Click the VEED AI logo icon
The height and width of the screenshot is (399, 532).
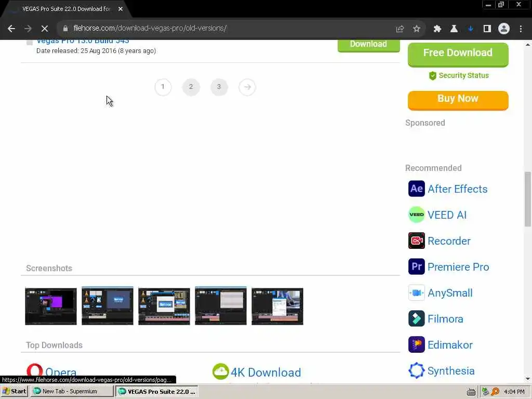(416, 215)
